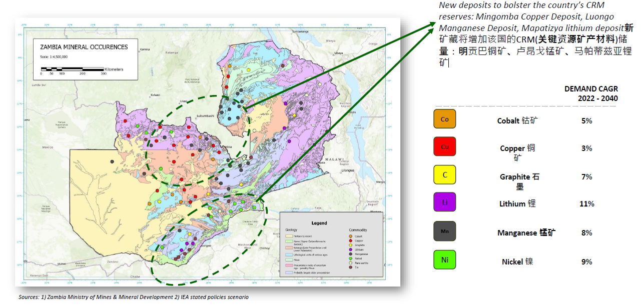Pick the Probably largely older precambrian swatch

289,272
